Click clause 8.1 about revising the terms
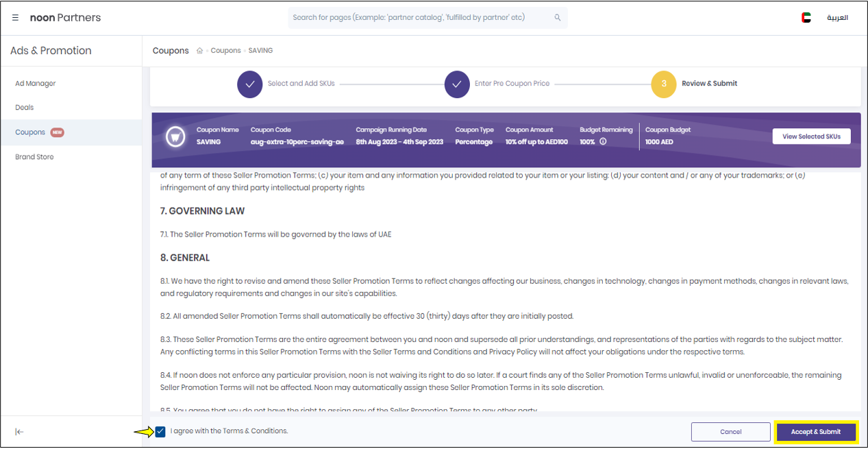Screen dimensions: 868x449 coord(505,287)
